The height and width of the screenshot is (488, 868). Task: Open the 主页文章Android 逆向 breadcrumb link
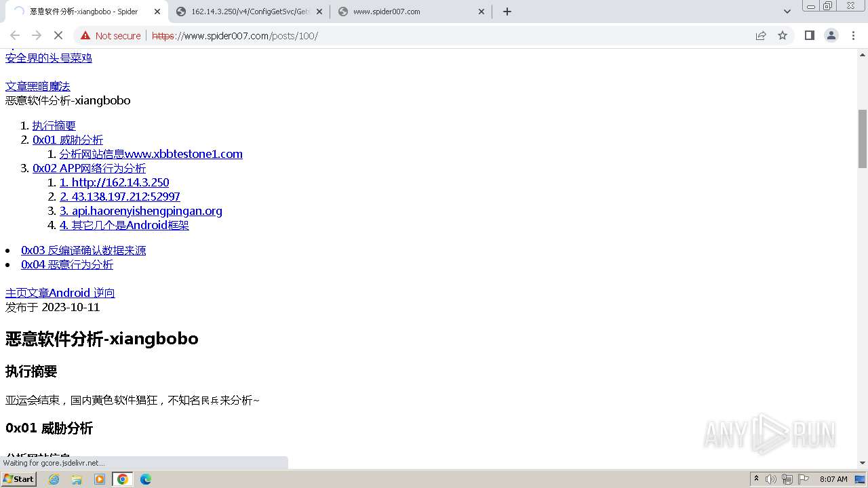[x=60, y=293]
